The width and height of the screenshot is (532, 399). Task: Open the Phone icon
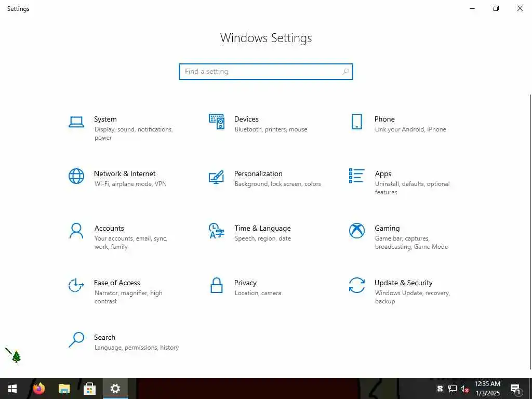pyautogui.click(x=356, y=122)
